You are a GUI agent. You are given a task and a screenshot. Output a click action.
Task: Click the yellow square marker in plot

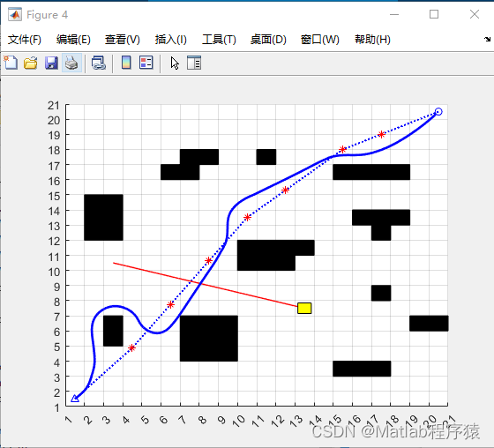point(304,308)
